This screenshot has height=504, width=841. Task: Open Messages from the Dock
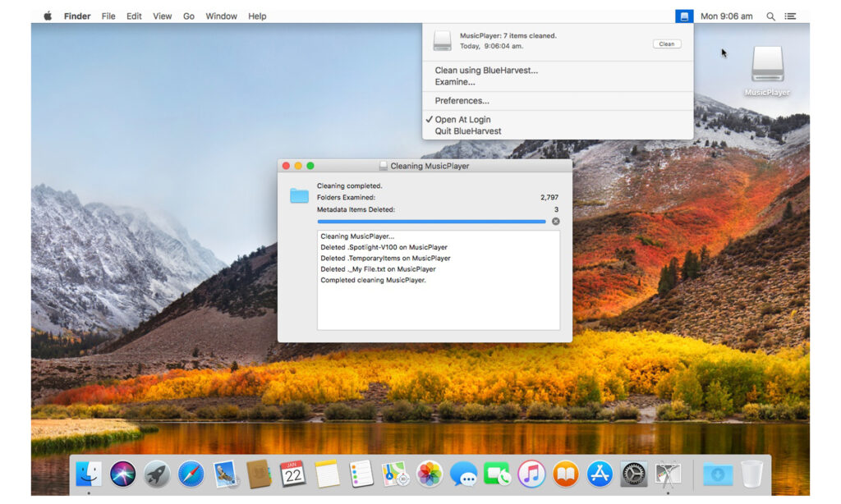[463, 474]
